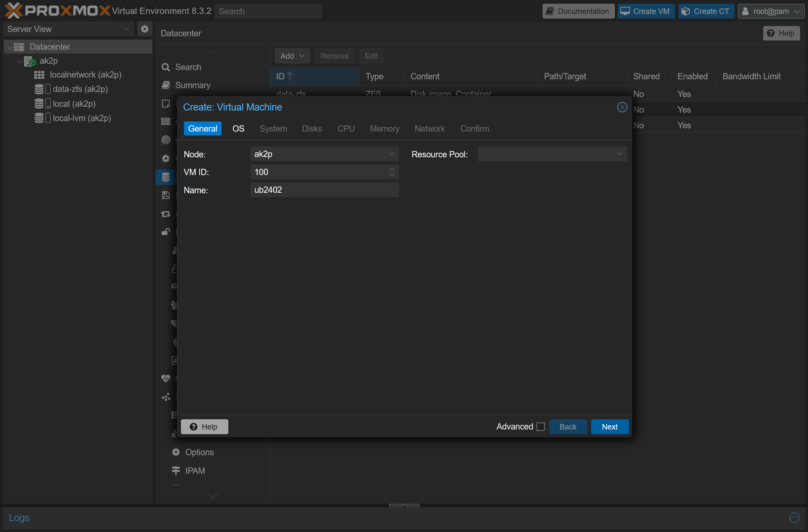Screen dimensions: 808x532
Task: Click the HA heartbeat icon in the Datacenter menu
Action: click(166, 378)
